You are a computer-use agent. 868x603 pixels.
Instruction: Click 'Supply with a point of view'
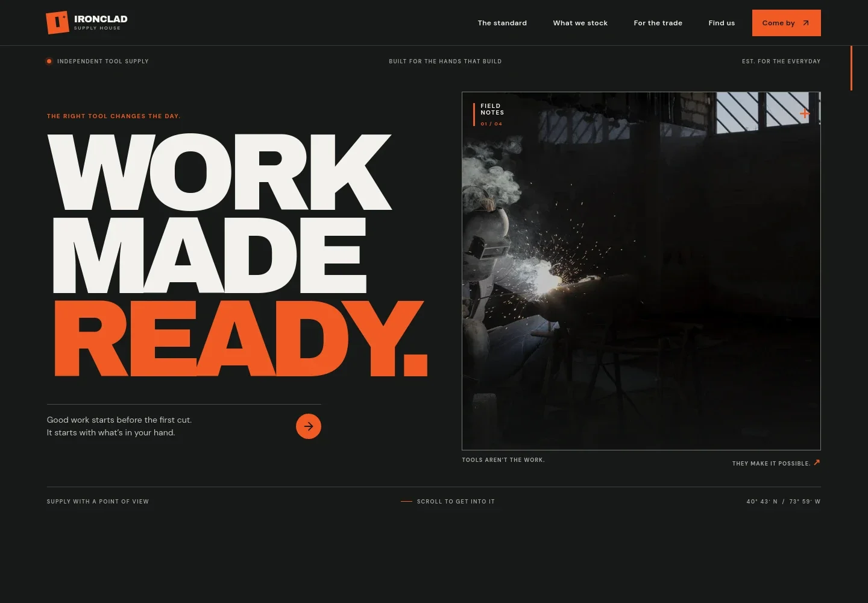click(x=98, y=502)
